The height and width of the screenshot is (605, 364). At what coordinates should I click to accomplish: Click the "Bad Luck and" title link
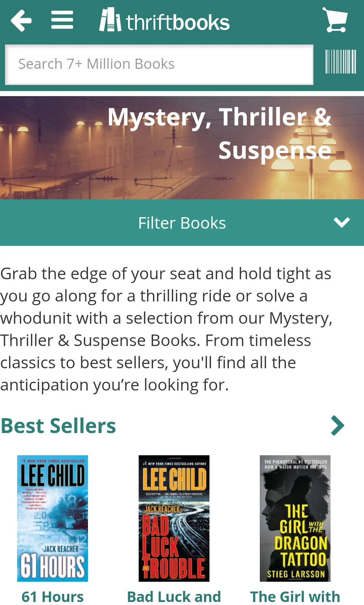point(174,597)
